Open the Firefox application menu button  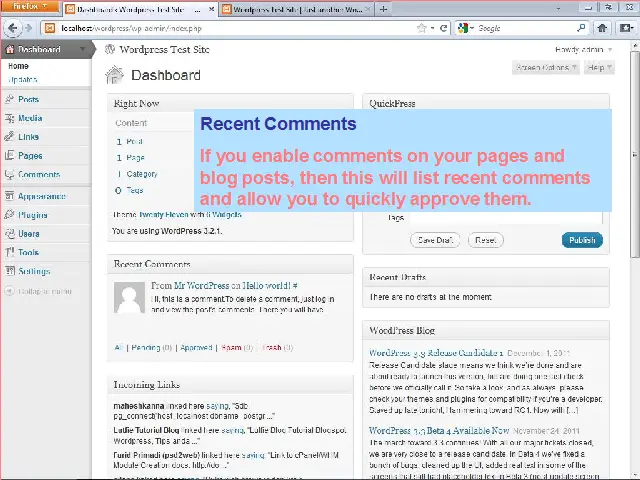point(30,7)
